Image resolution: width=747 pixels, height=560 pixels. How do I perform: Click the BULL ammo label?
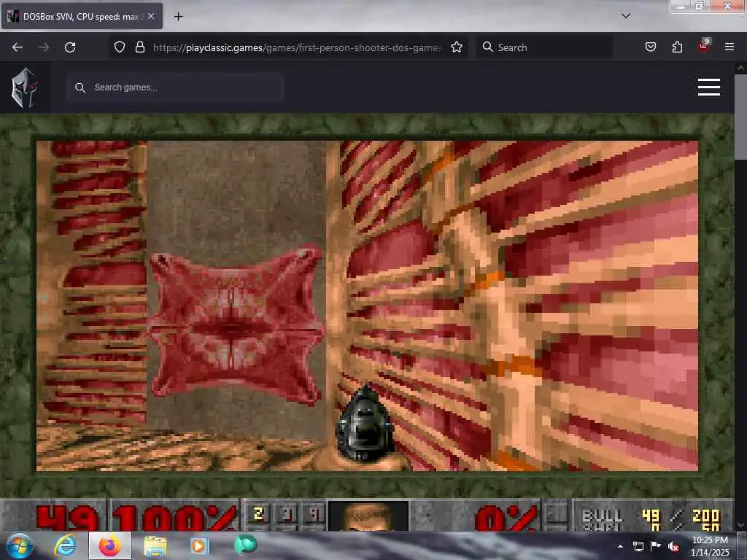pos(603,516)
